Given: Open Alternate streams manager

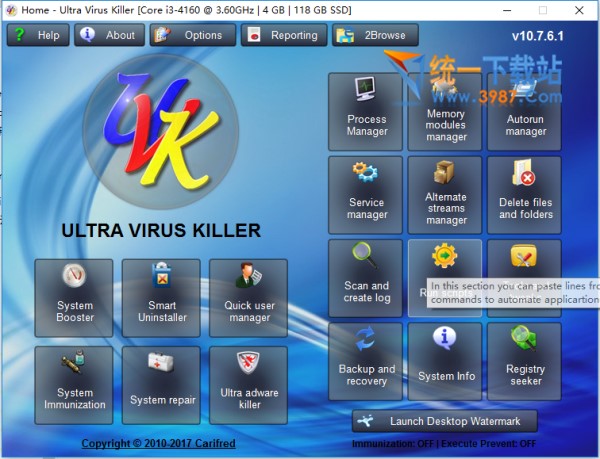Looking at the screenshot, I should pos(445,195).
